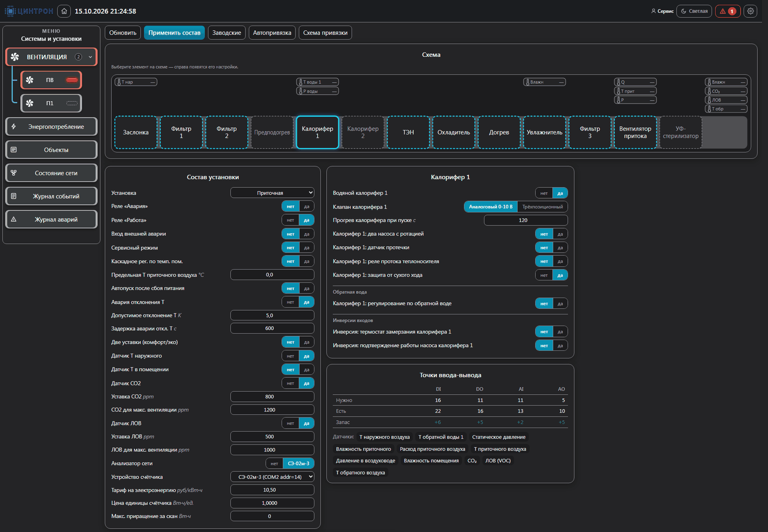The height and width of the screenshot is (532, 768).
Task: Click the Сервис user icon
Action: coord(653,11)
